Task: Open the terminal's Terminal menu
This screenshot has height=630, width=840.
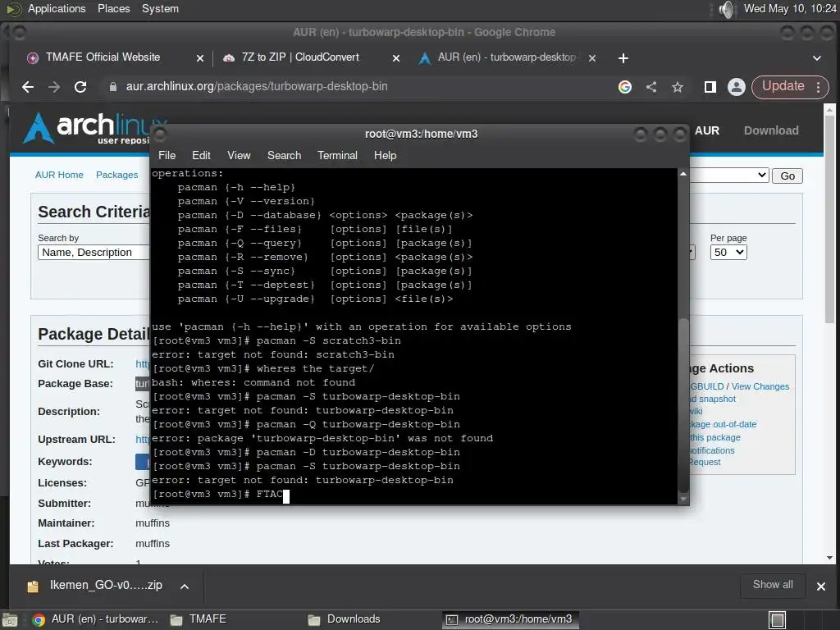Action: tap(337, 155)
